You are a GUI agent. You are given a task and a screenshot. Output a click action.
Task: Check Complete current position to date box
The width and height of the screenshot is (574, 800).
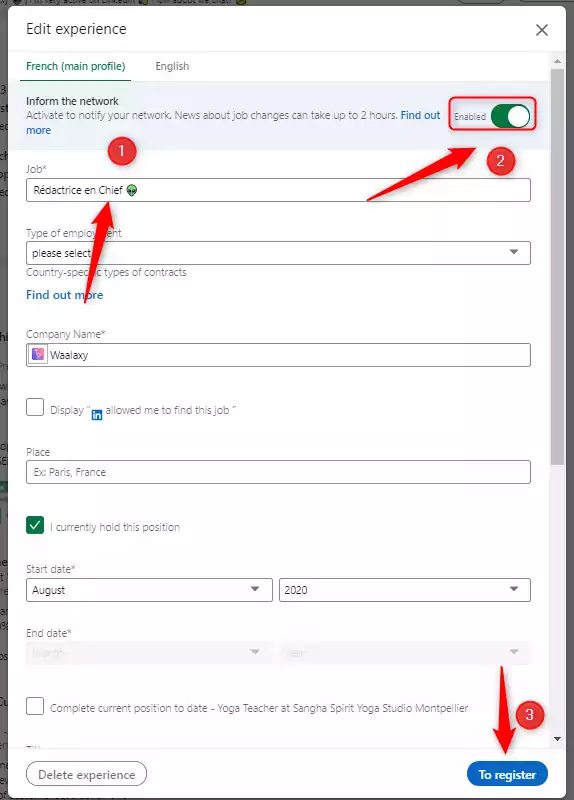[35, 706]
